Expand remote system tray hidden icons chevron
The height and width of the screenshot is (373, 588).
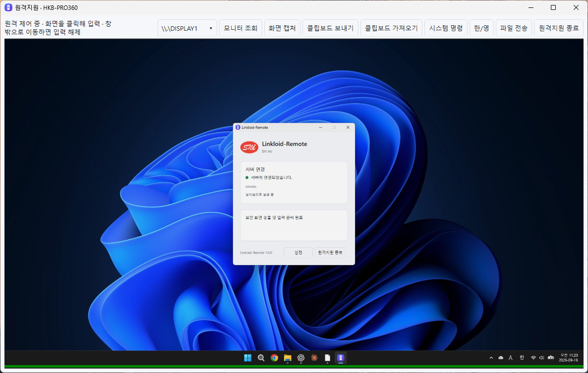[491, 358]
